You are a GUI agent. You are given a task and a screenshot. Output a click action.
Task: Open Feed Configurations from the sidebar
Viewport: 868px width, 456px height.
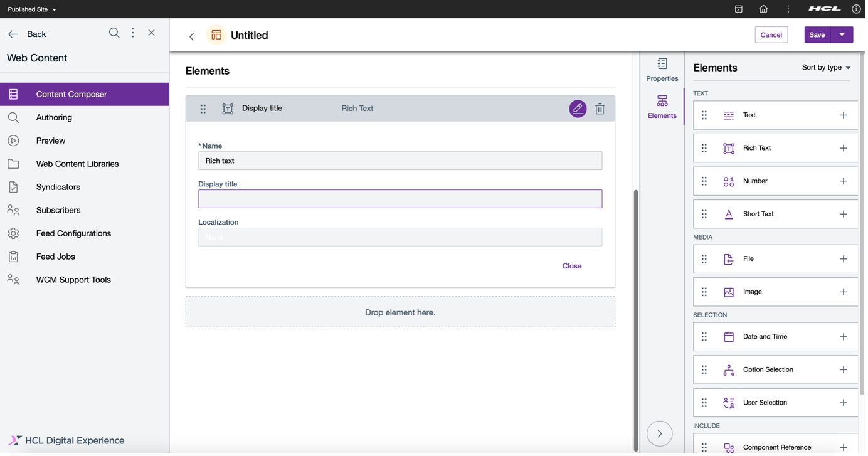click(x=73, y=233)
